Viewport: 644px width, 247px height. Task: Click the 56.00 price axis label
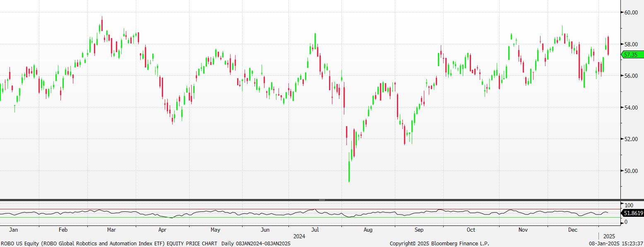pos(631,76)
